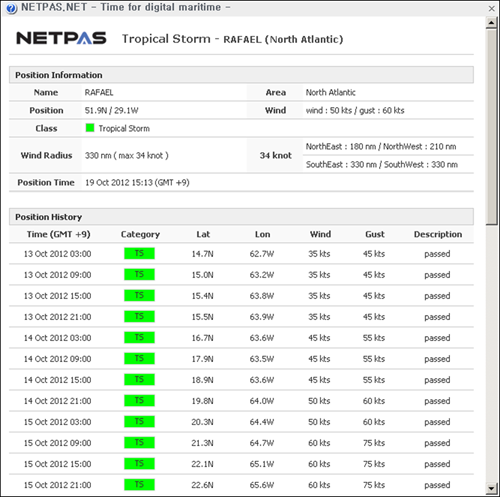Click '75 kts' gust in 15 Oct 09:00 row
Viewport: 500px width, 497px height.
coord(374,443)
